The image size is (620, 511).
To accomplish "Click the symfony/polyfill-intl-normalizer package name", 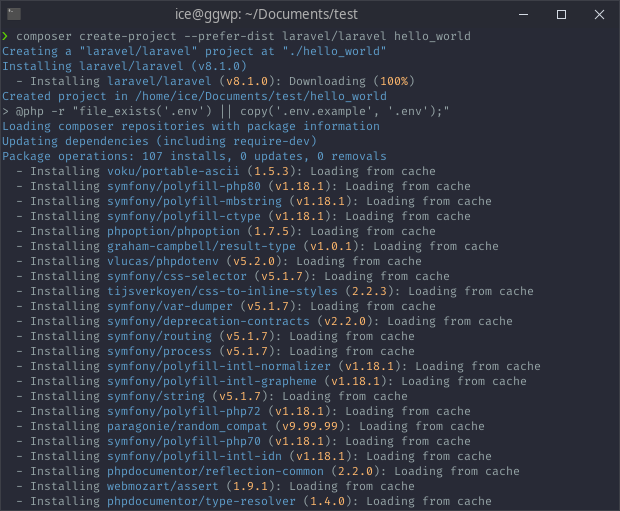I will 219,366.
